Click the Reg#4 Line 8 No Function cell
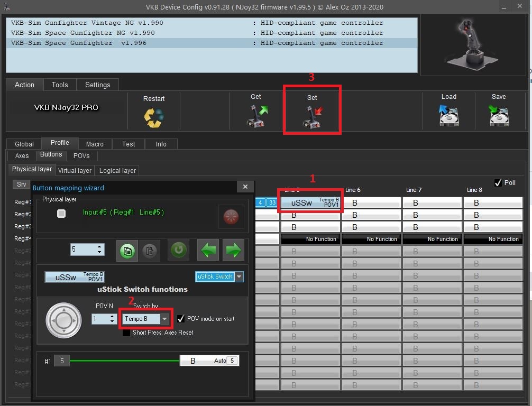532x406 pixels. coord(493,239)
